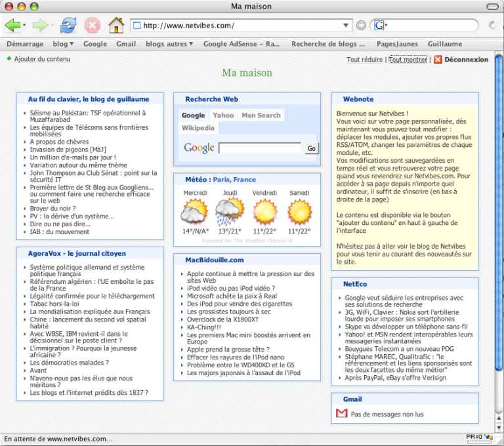Viewport: 504px width, 446px height.
Task: Click the Paris, France weather location link
Action: coord(234,180)
